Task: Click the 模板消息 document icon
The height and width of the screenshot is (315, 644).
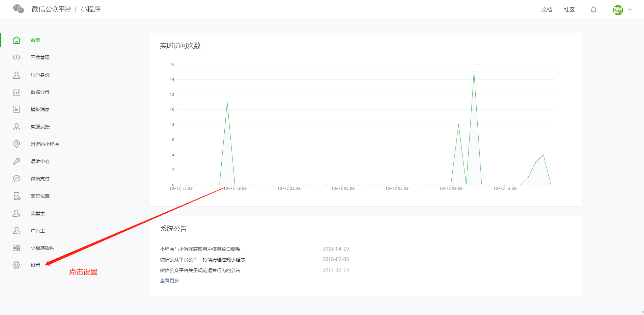Action: 17,109
